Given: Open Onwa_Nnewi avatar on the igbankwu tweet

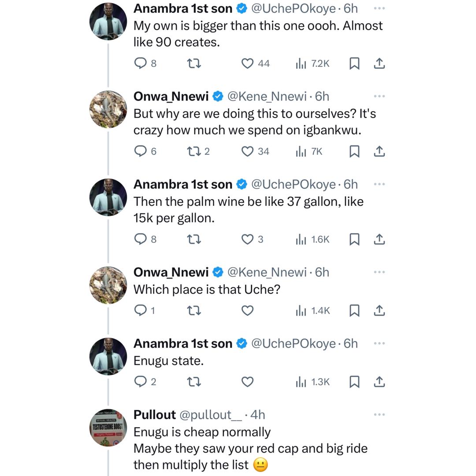Looking at the screenshot, I should tap(108, 109).
